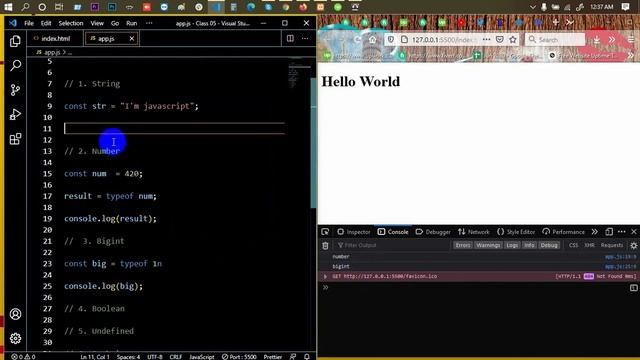Click the Firefox address bar URL
This screenshot has width=640, height=360.
[x=443, y=40]
